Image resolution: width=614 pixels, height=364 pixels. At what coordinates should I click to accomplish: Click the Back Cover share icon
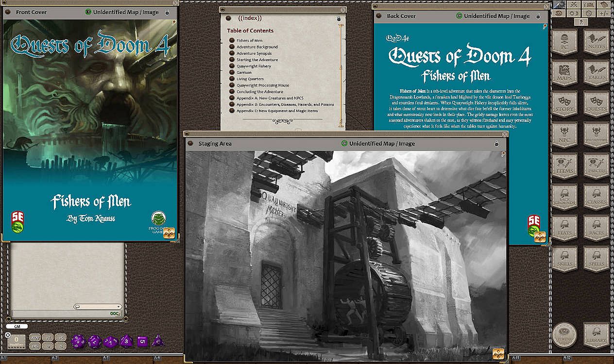(x=540, y=237)
